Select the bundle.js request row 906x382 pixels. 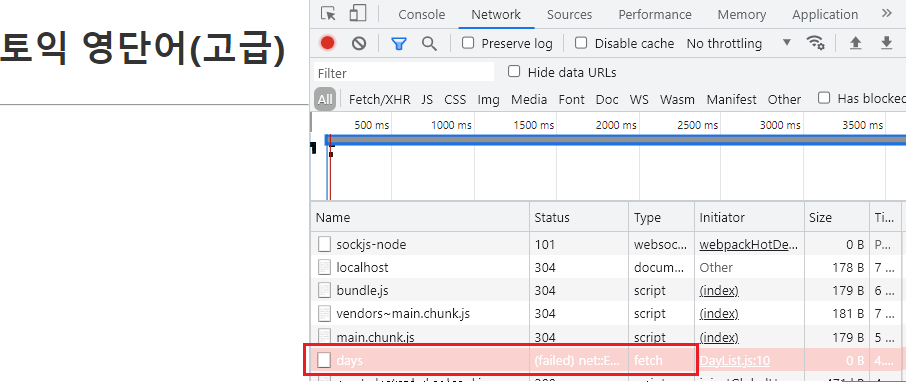(607, 291)
